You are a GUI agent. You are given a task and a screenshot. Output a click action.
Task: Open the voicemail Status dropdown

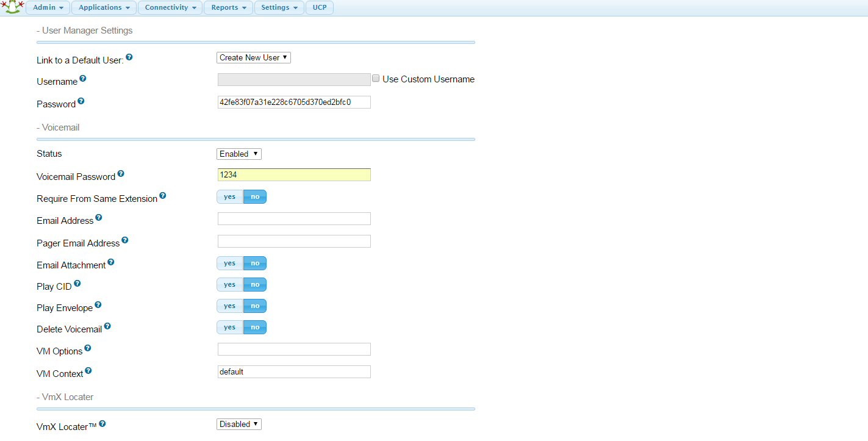click(239, 153)
